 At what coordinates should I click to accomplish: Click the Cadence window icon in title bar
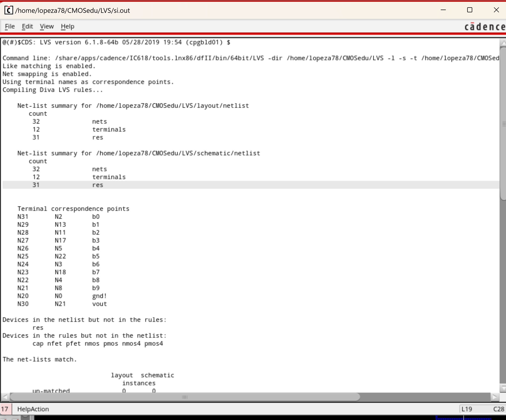[9, 10]
